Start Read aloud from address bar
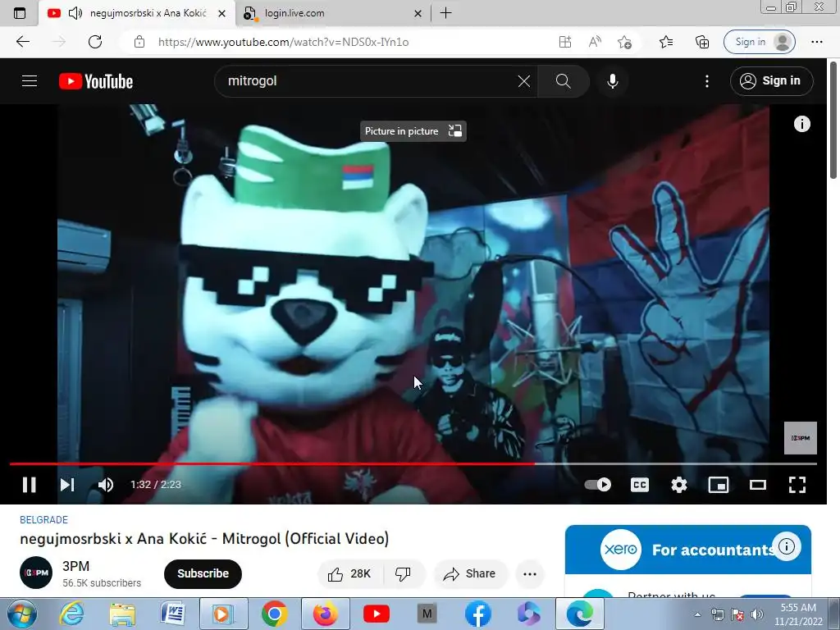This screenshot has height=630, width=840. click(x=595, y=42)
